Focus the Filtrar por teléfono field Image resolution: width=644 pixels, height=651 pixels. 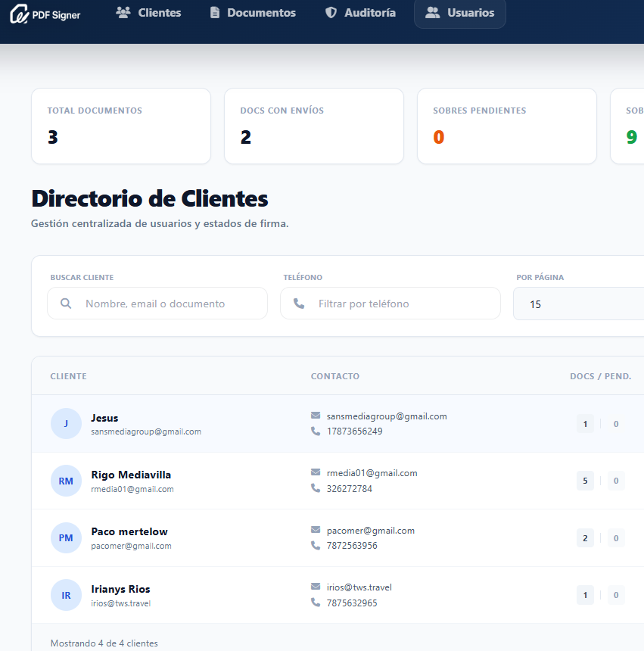390,304
